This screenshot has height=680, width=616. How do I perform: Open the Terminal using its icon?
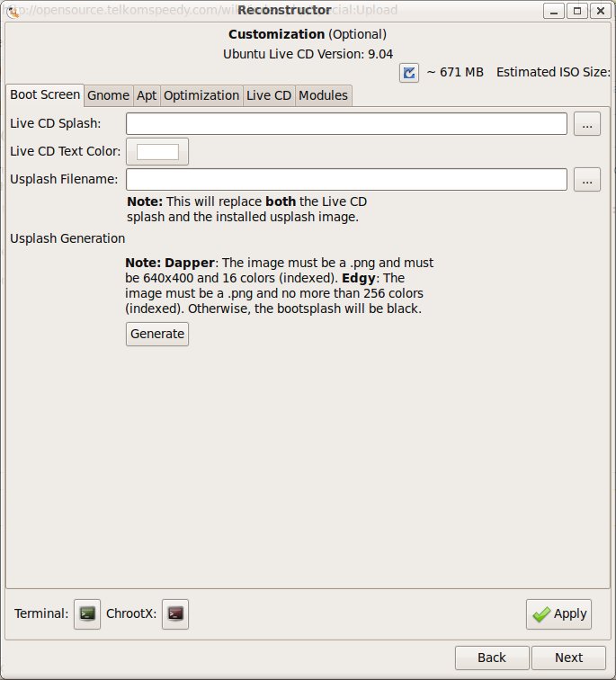coord(87,614)
